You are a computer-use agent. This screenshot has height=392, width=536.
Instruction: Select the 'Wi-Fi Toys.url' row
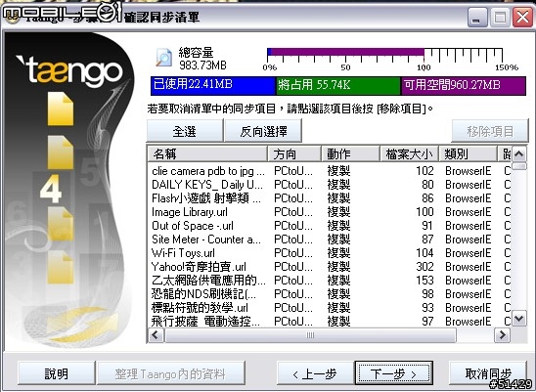tap(330, 253)
